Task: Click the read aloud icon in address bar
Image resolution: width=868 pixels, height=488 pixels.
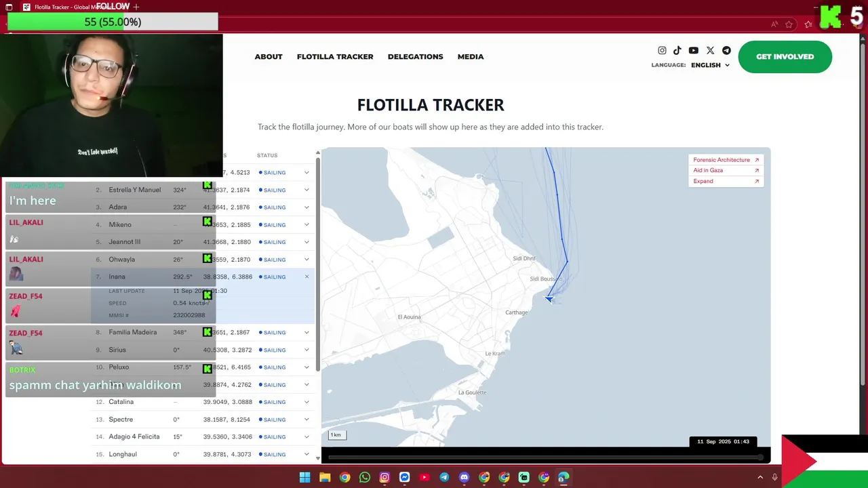Action: click(774, 24)
